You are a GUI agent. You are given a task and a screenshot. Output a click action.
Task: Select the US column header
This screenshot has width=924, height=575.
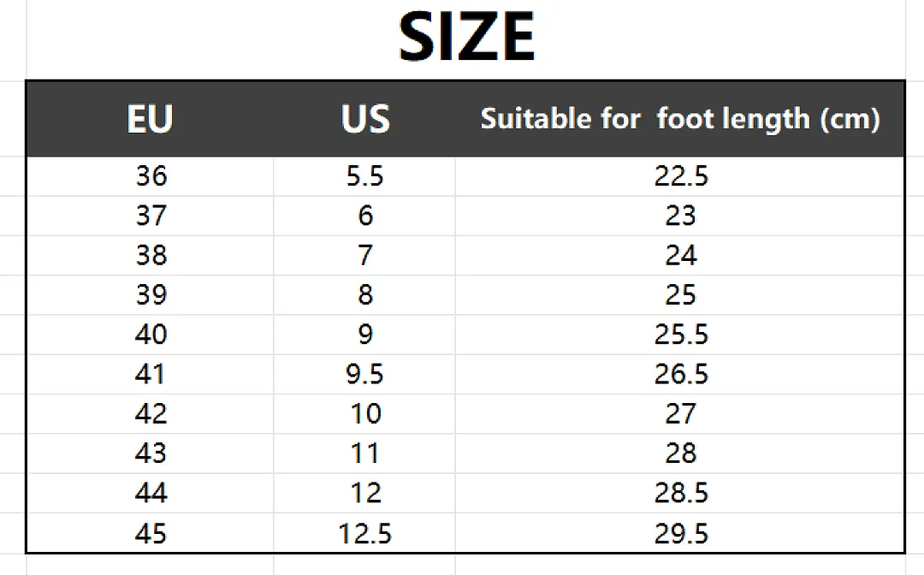364,118
